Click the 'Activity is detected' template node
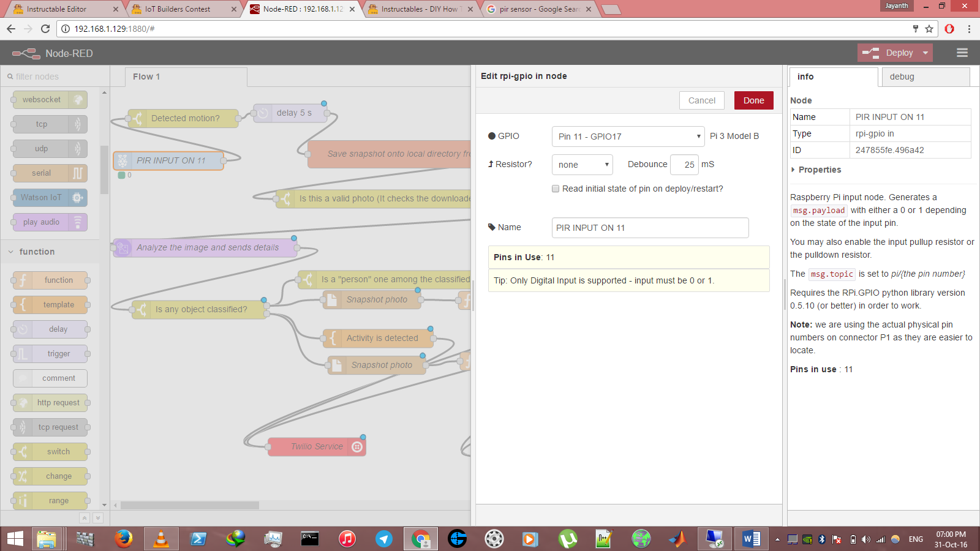 point(378,338)
